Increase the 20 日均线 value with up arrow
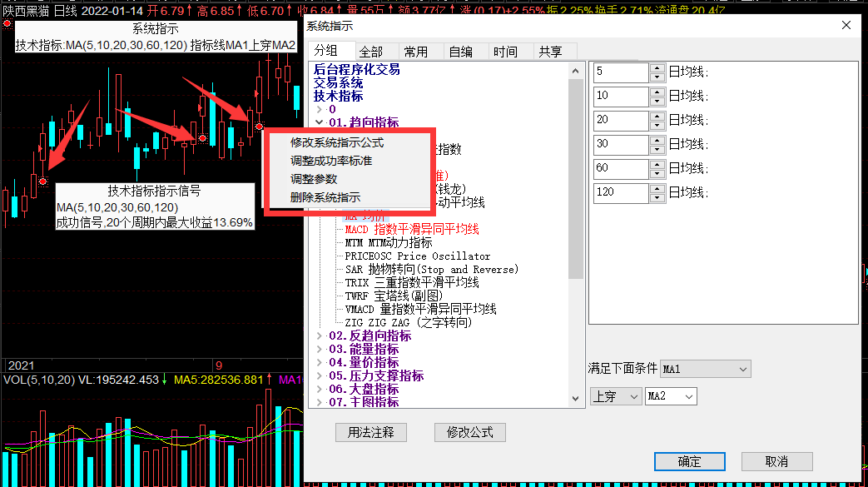Viewport: 868px width, 487px height. pyautogui.click(x=657, y=116)
